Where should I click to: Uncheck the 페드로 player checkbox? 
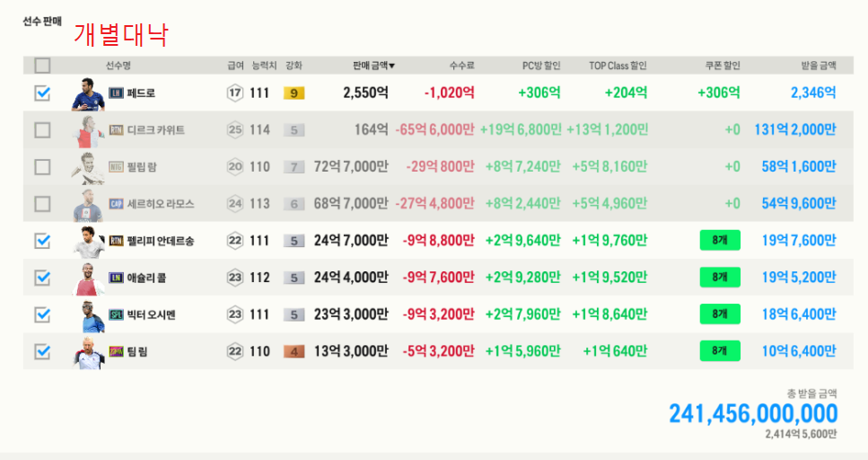coord(42,93)
